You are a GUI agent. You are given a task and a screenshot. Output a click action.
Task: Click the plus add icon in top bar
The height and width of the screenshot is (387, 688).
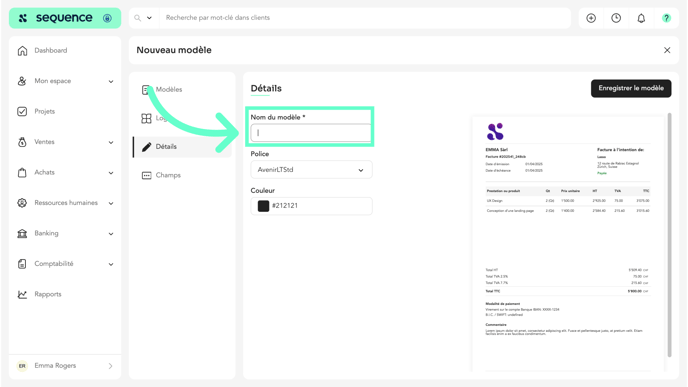(x=591, y=18)
